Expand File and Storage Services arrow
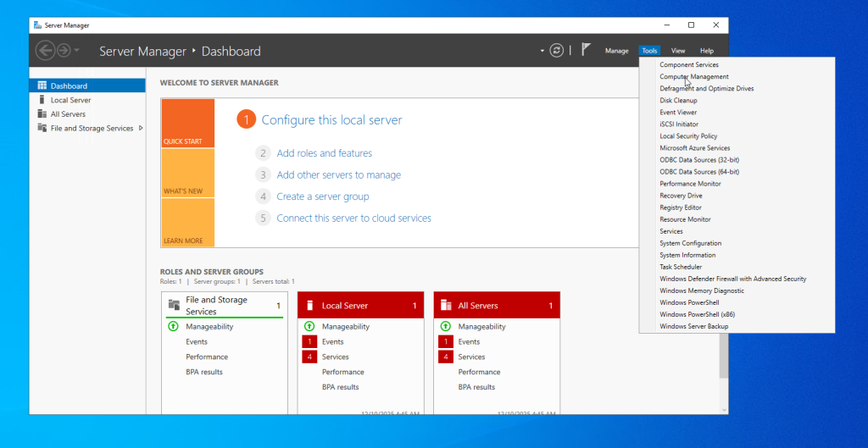This screenshot has height=448, width=868. (x=141, y=129)
